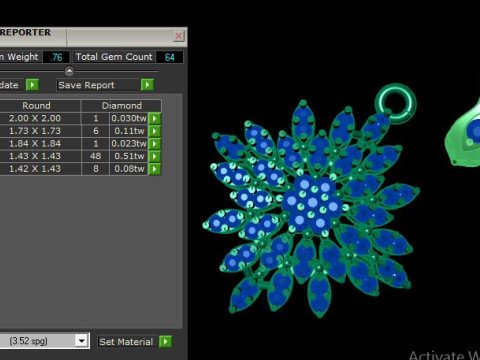This screenshot has height=360, width=480.
Task: Click green arrow beside the 1.42 X 1.43 row
Action: [x=155, y=169]
